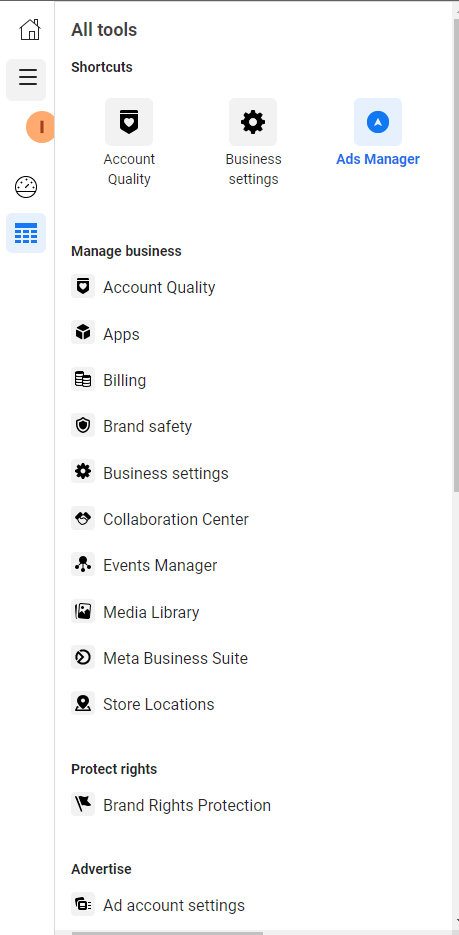459x935 pixels.
Task: Launch Ads Manager shortcut
Action: [x=378, y=133]
